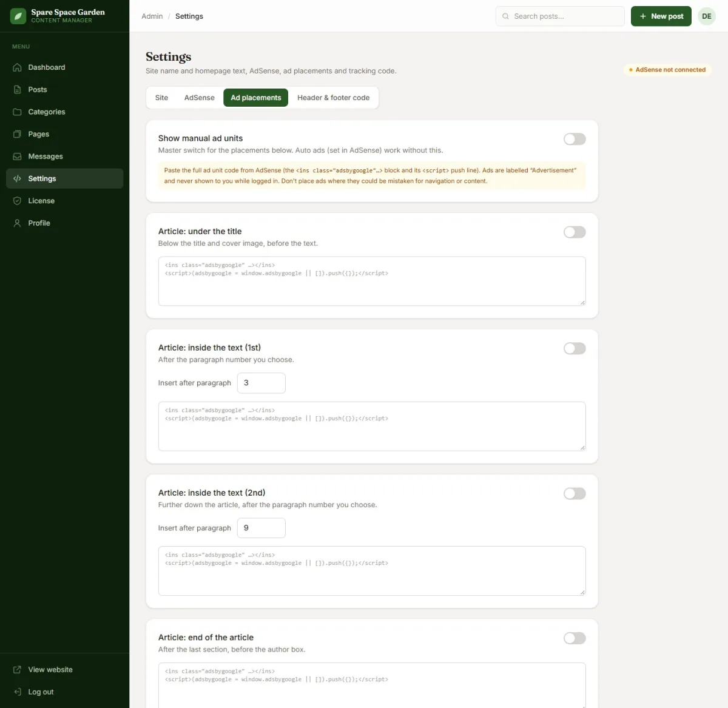Image resolution: width=728 pixels, height=708 pixels.
Task: Go to Header & footer code tab
Action: coord(333,98)
